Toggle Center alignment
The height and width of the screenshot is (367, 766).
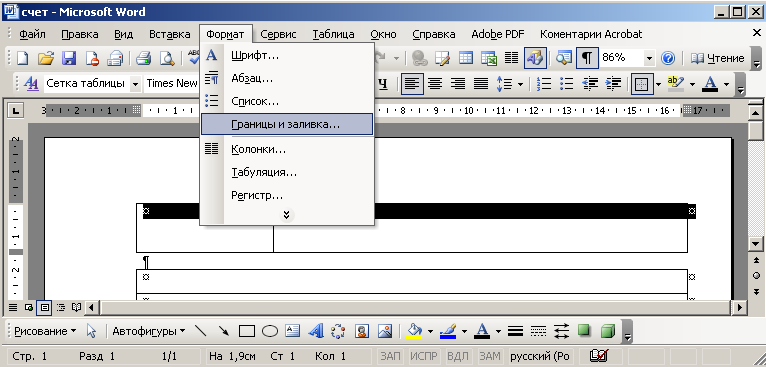click(435, 84)
